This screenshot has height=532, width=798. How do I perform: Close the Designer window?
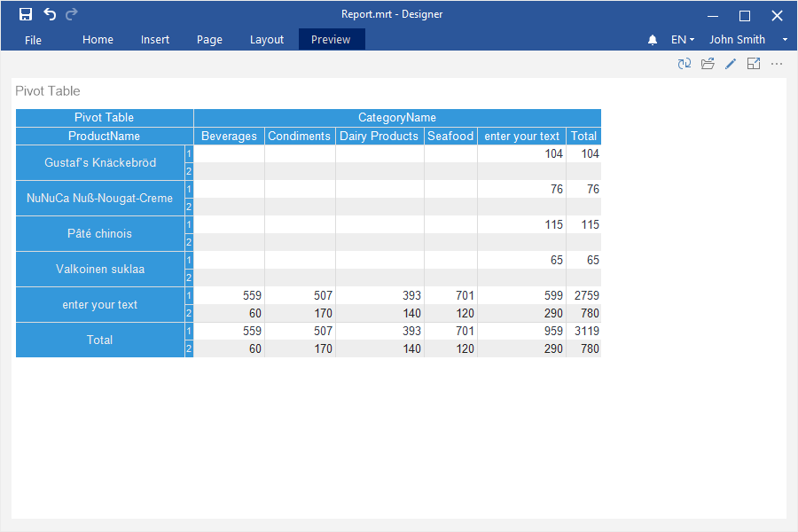777,16
